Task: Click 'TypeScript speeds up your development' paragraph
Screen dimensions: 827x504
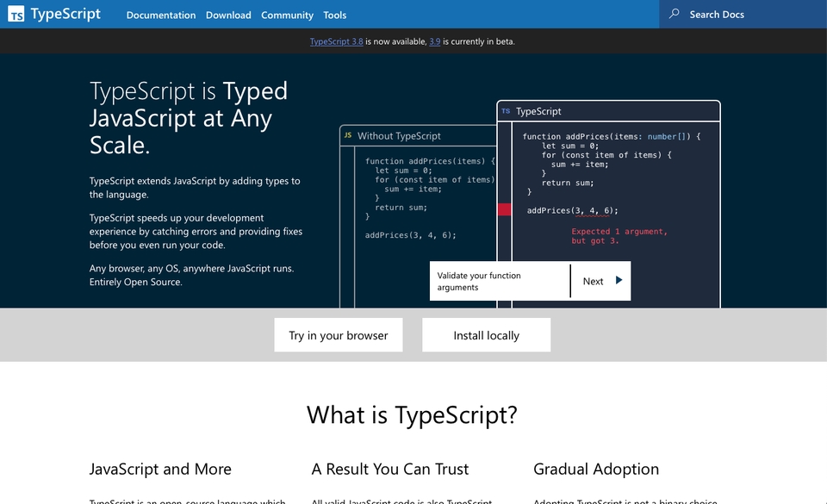Action: (196, 231)
